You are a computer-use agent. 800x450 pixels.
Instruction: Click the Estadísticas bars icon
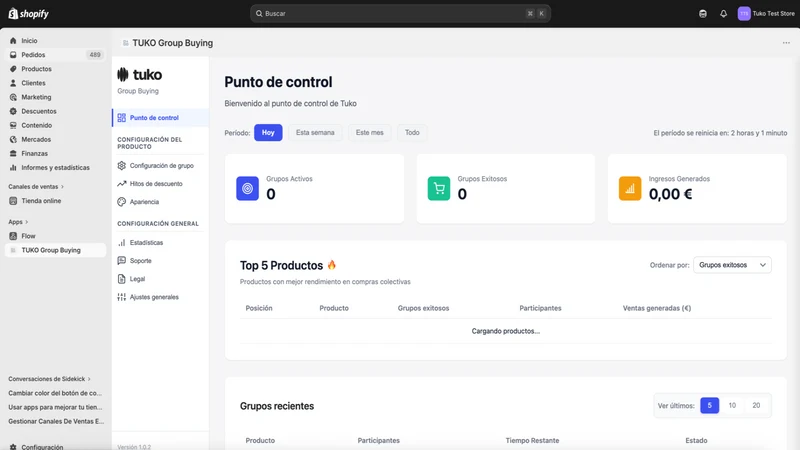[121, 243]
